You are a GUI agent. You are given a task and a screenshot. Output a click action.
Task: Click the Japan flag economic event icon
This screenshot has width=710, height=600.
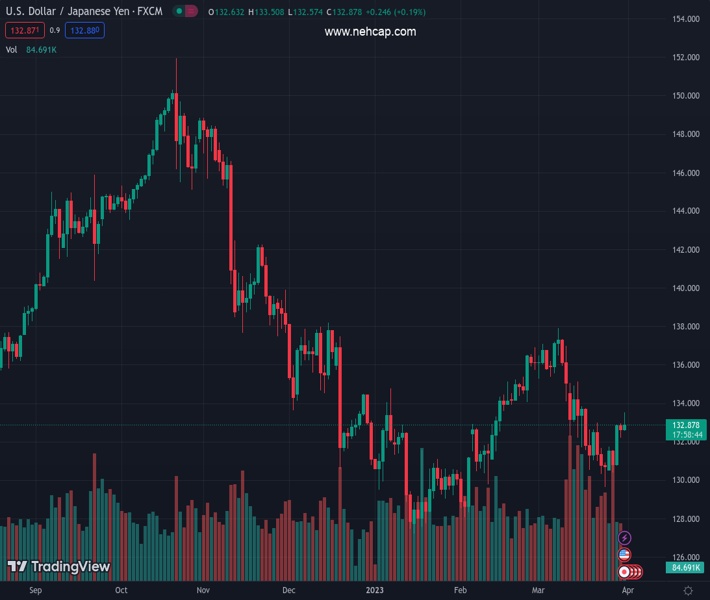coord(624,571)
